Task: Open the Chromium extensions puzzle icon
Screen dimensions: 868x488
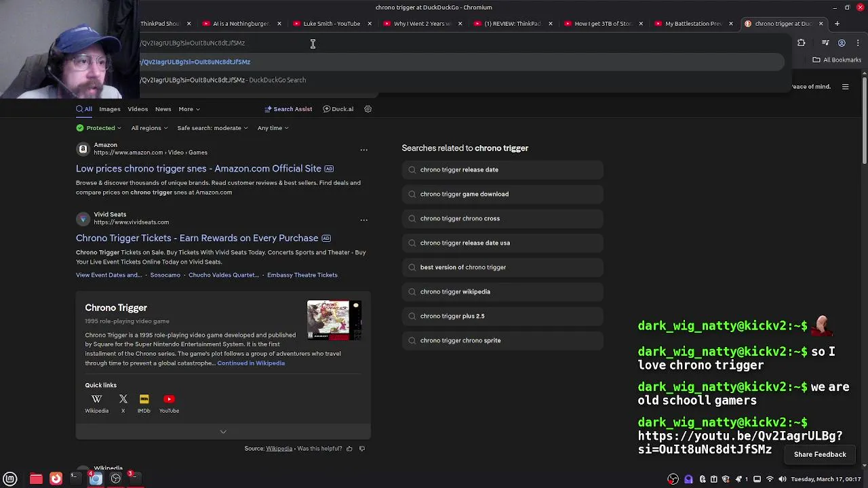Action: pos(802,43)
